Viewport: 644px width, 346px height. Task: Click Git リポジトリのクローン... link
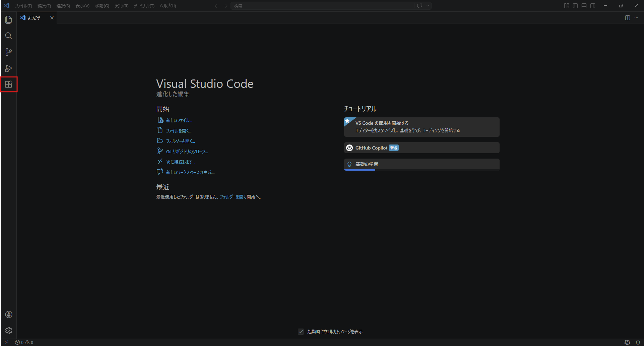click(x=187, y=152)
